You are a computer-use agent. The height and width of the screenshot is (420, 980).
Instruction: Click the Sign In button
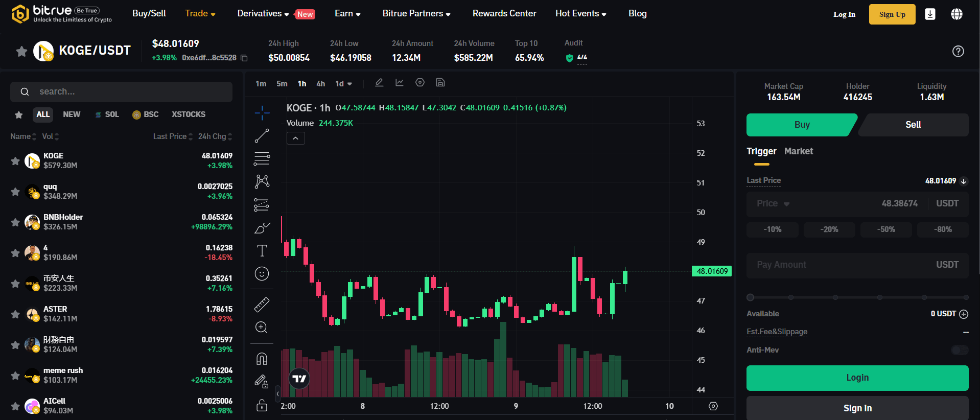pos(857,408)
